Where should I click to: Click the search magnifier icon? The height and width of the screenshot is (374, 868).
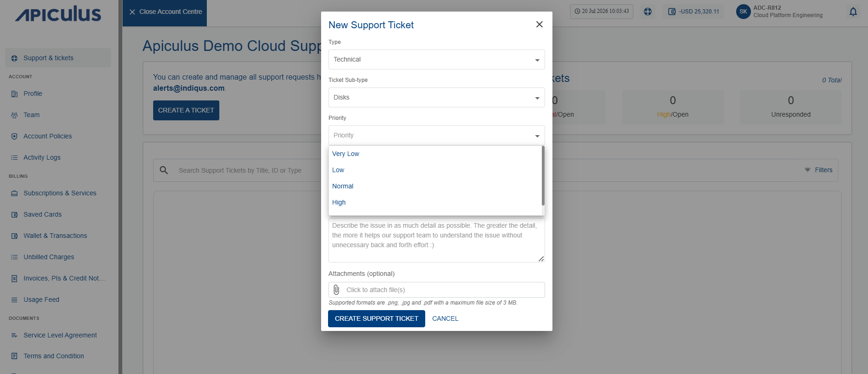tap(164, 170)
